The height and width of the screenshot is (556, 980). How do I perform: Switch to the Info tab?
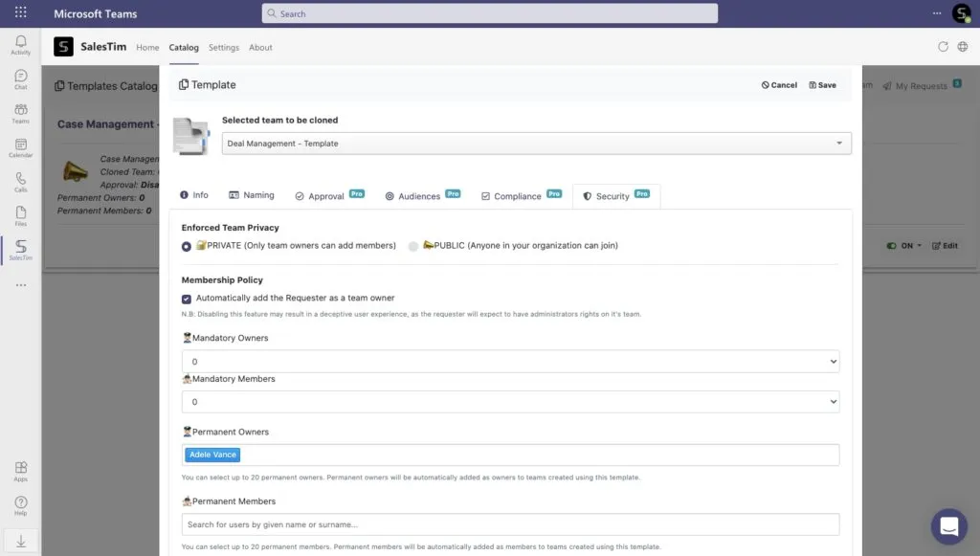tap(193, 195)
